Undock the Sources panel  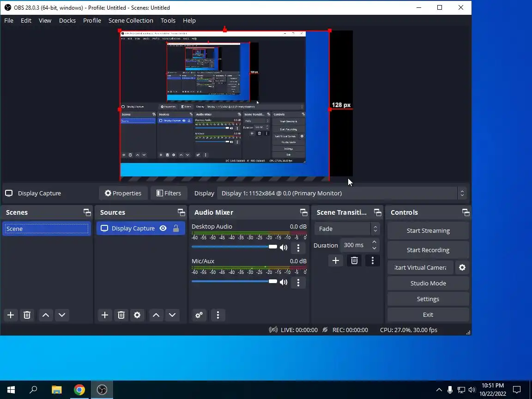[x=181, y=212]
